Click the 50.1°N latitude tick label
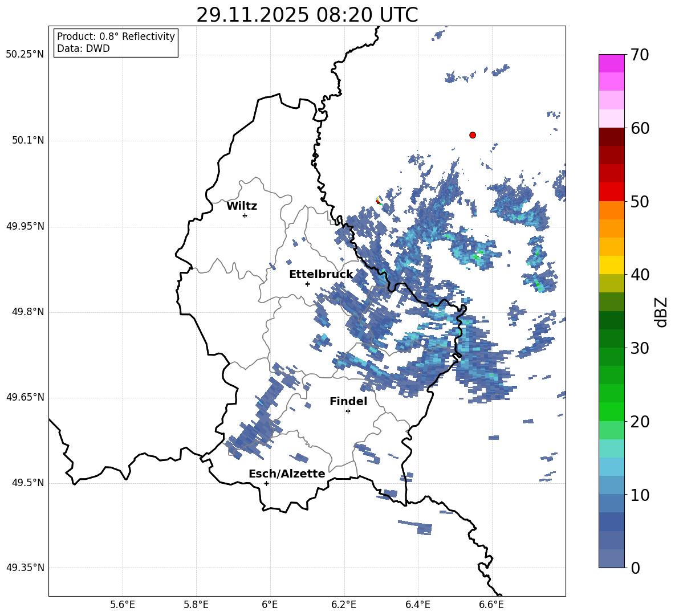 [x=27, y=141]
